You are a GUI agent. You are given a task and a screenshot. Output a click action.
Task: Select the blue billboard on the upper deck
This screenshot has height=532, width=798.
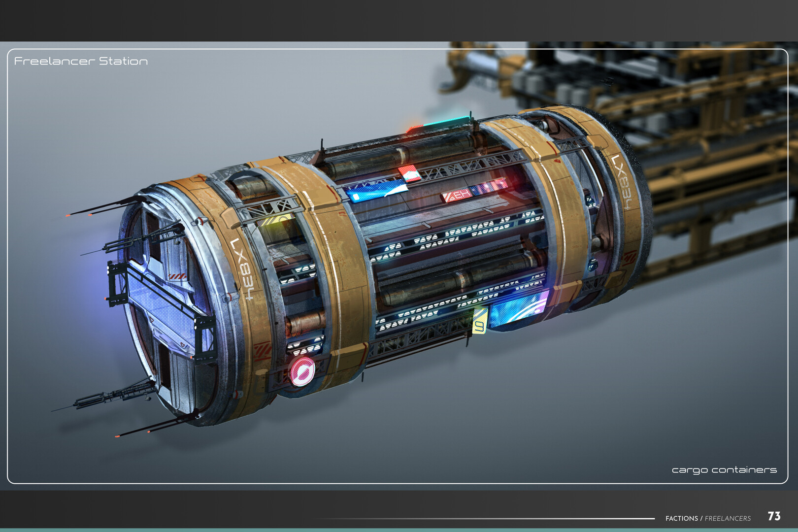click(378, 191)
